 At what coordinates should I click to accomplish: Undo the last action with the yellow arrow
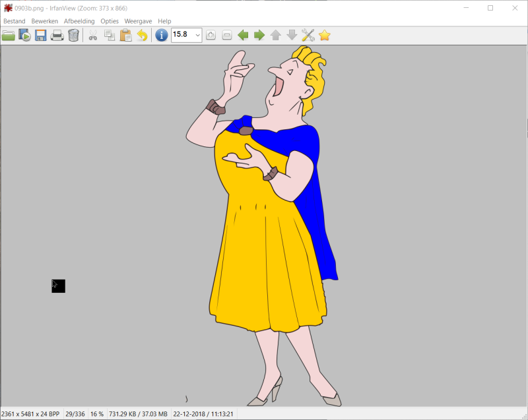tap(142, 36)
